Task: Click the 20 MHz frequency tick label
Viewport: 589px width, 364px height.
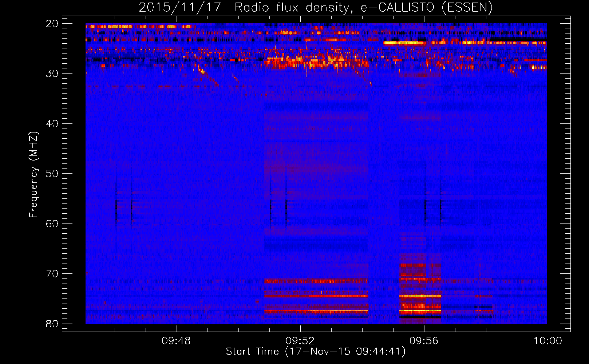Action: tap(52, 24)
